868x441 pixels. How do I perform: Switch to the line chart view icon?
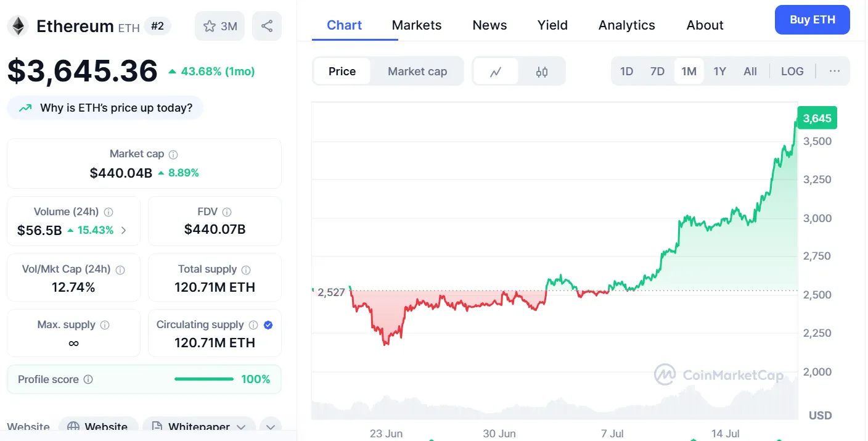tap(496, 72)
